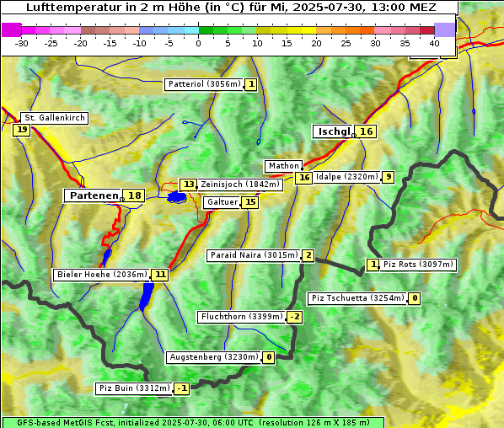Click the Piz Buin (3312m) label

[134, 388]
